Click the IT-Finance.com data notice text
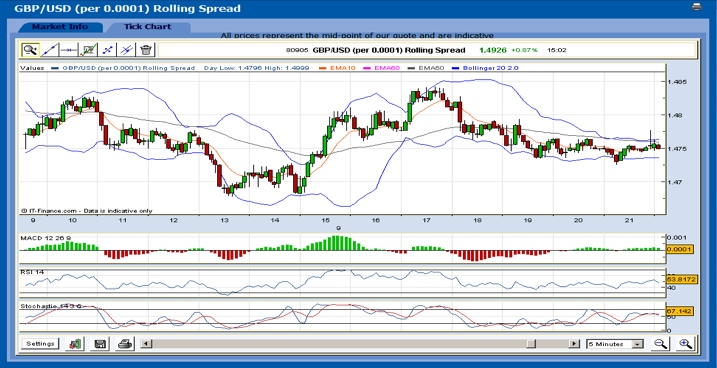 coord(86,211)
